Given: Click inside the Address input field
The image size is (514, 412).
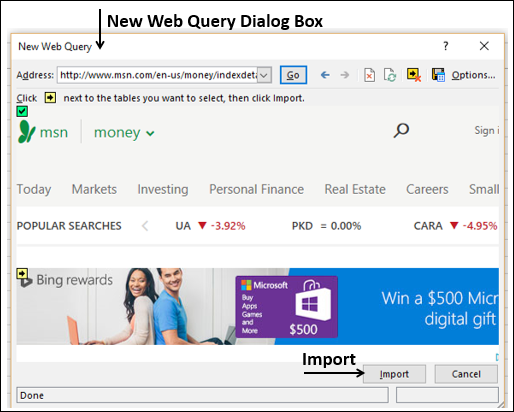Looking at the screenshot, I should (x=158, y=75).
